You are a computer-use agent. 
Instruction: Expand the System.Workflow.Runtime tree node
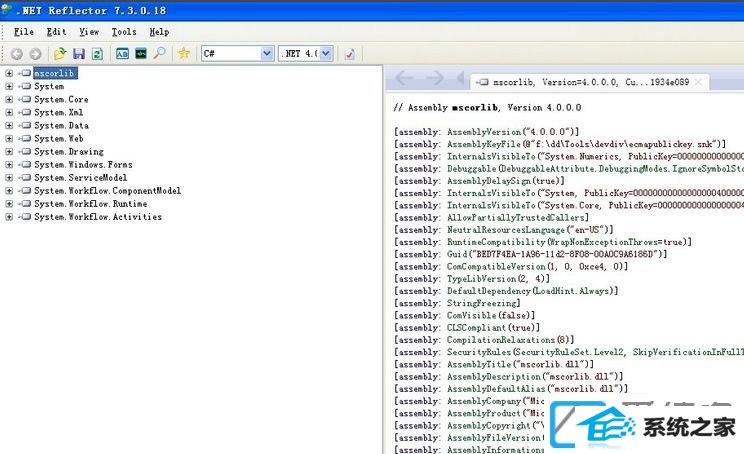9,204
